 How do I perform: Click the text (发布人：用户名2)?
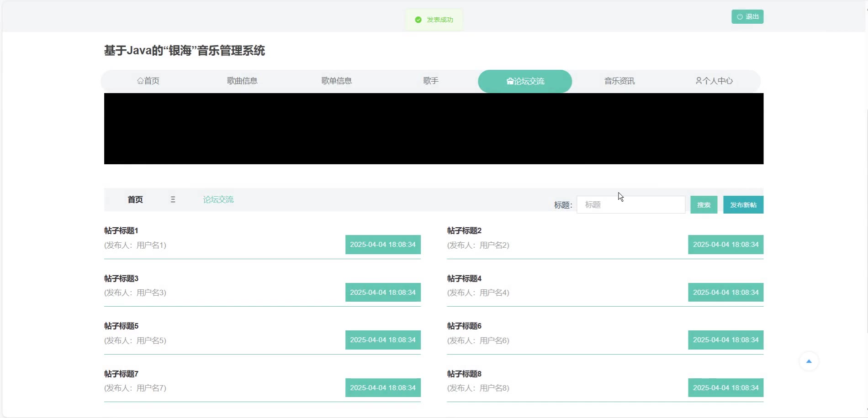coord(478,246)
